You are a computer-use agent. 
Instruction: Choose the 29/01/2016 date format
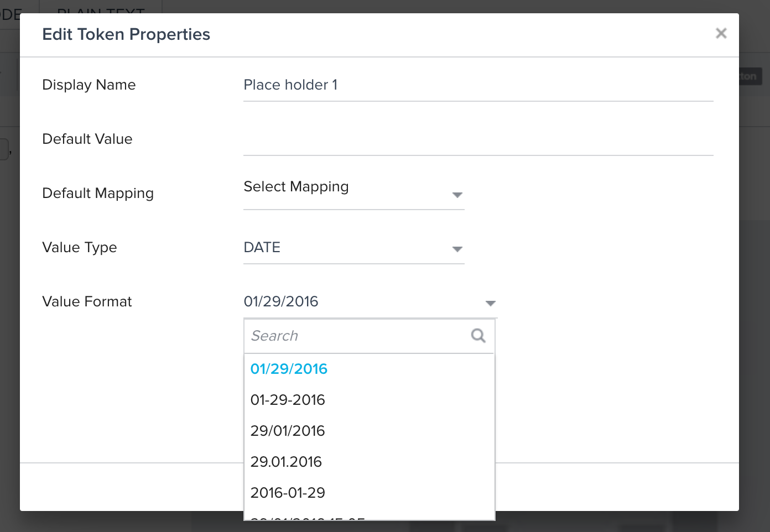click(x=369, y=431)
